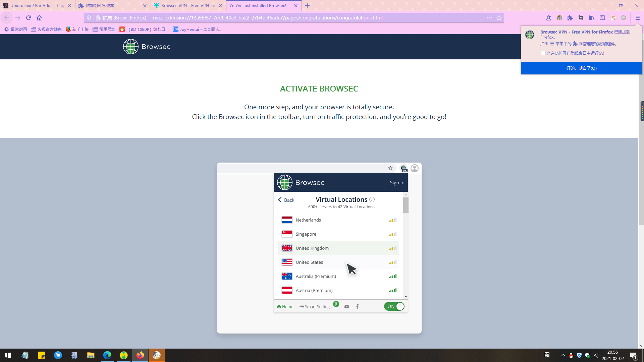The width and height of the screenshot is (644, 362).
Task: Close the Umaruchan tab
Action: tap(69, 6)
